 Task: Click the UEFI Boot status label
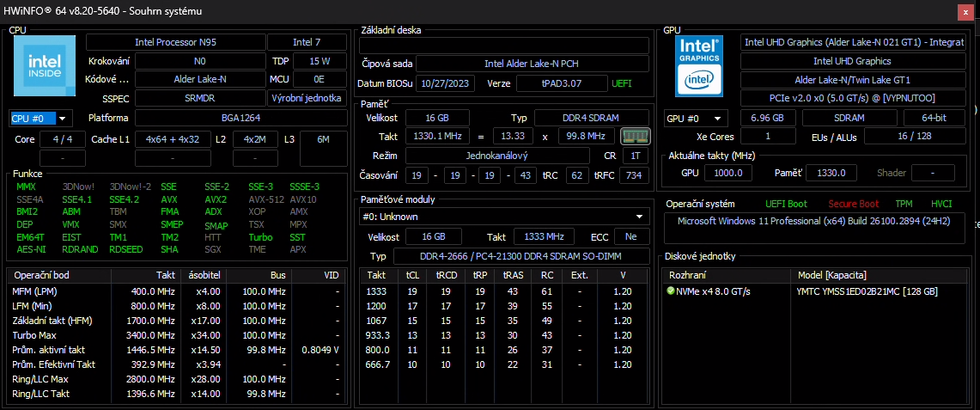click(x=786, y=205)
